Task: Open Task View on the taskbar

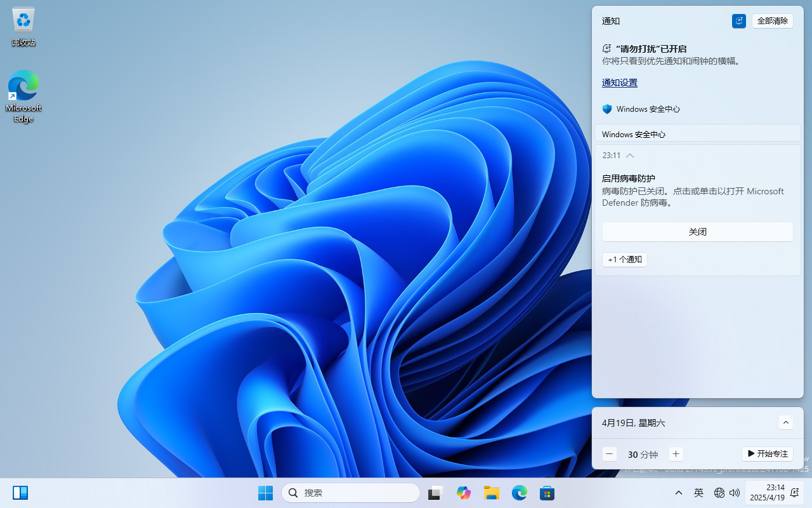Action: [x=435, y=493]
